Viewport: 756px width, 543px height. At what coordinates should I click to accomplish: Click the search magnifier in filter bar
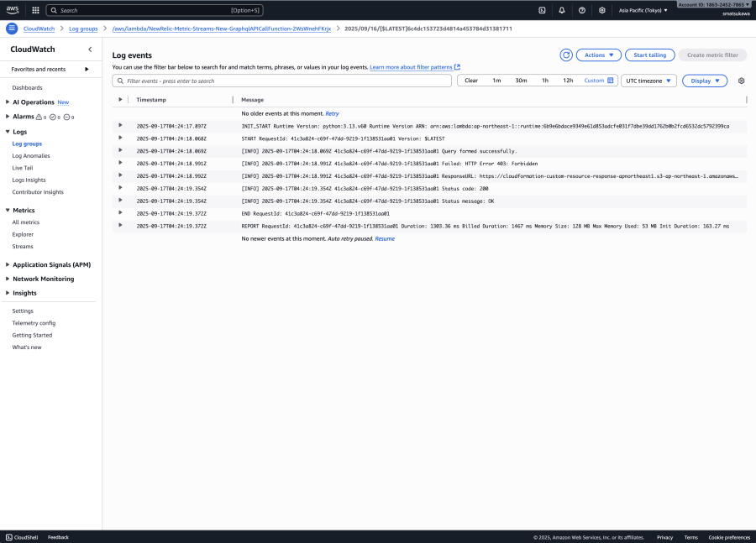point(120,81)
